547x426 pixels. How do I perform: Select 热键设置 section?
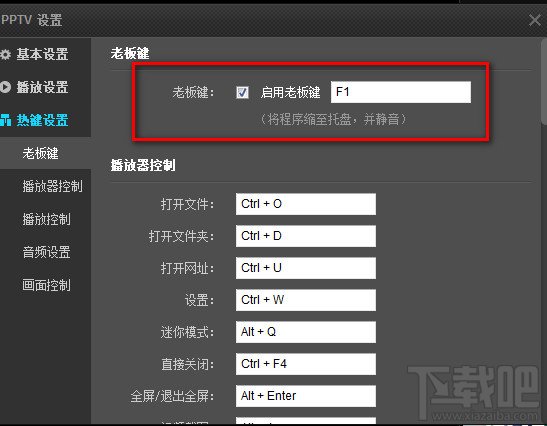tap(42, 120)
